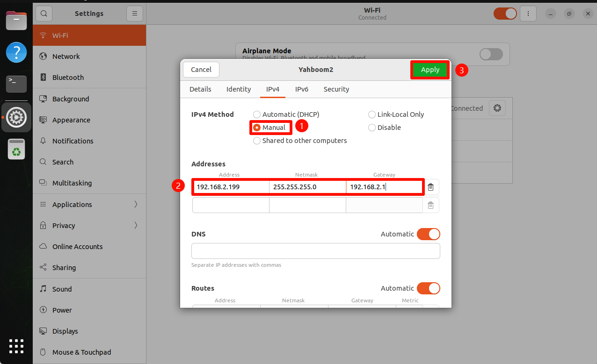Cancel the Yahboom2 dialog

click(201, 70)
